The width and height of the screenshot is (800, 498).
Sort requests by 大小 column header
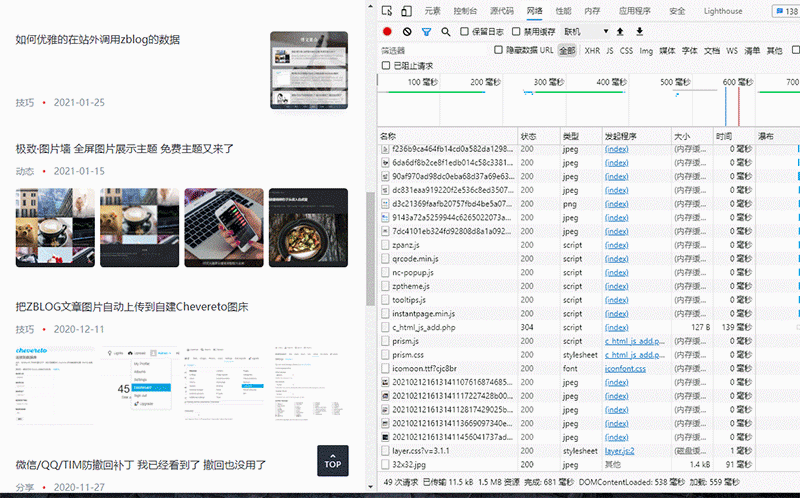pyautogui.click(x=682, y=135)
